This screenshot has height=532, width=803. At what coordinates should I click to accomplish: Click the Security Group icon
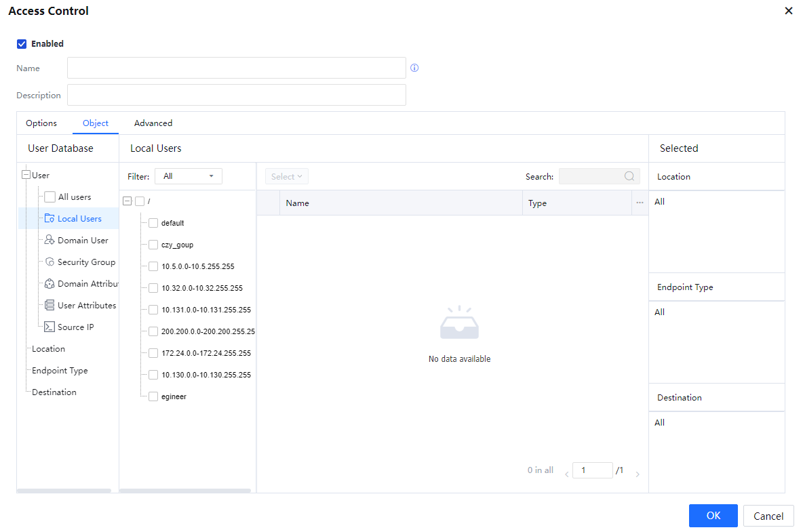(x=50, y=262)
